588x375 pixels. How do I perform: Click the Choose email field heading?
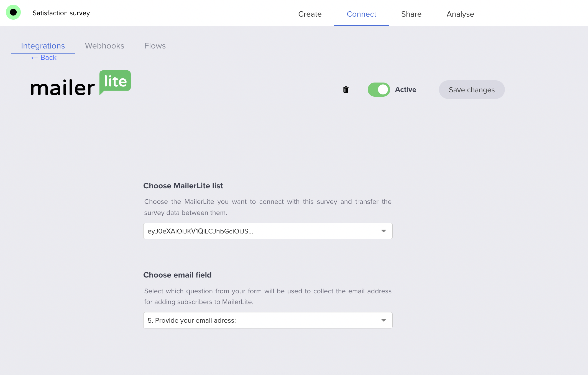(x=177, y=275)
